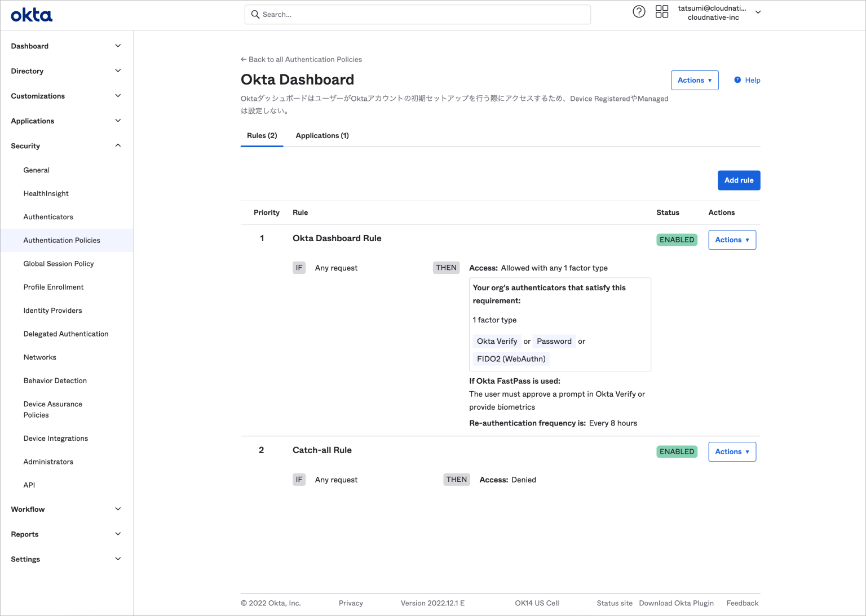
Task: Open the Download Okta Plugin link
Action: 676,603
